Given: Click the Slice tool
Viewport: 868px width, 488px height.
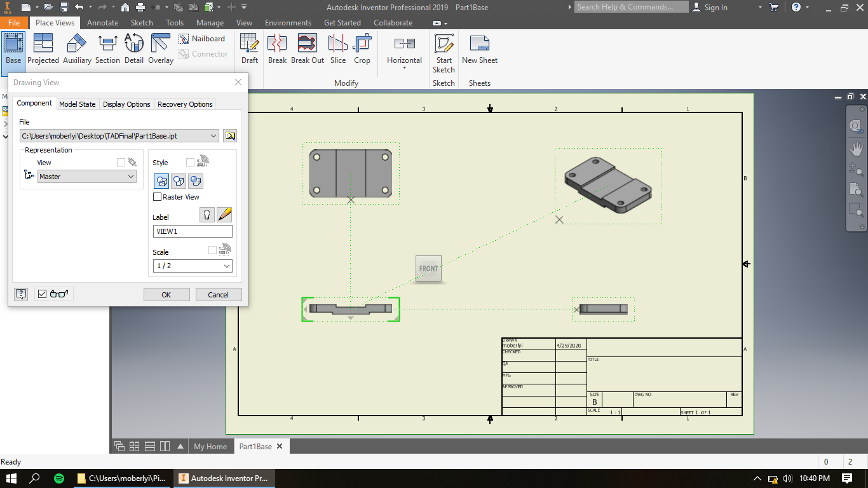Looking at the screenshot, I should coord(338,49).
